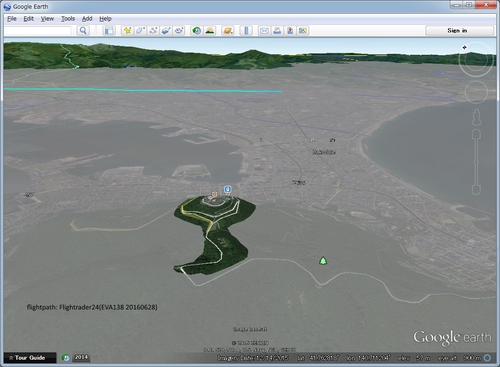Open the Help menu
The width and height of the screenshot is (500, 367).
pyautogui.click(x=105, y=19)
